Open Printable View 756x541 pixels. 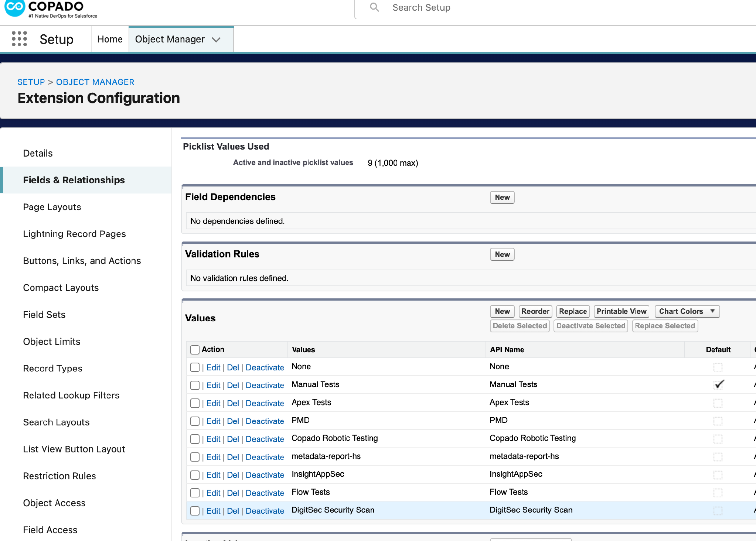point(622,311)
